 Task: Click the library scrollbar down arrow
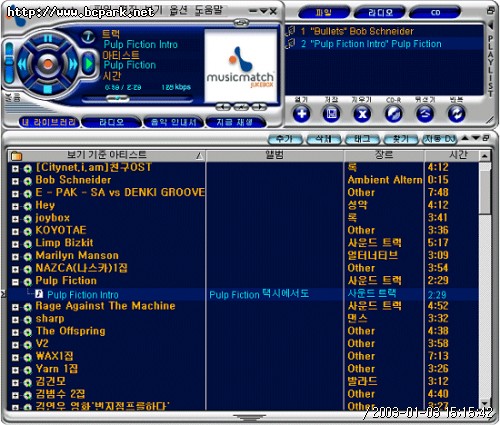tap(485, 404)
